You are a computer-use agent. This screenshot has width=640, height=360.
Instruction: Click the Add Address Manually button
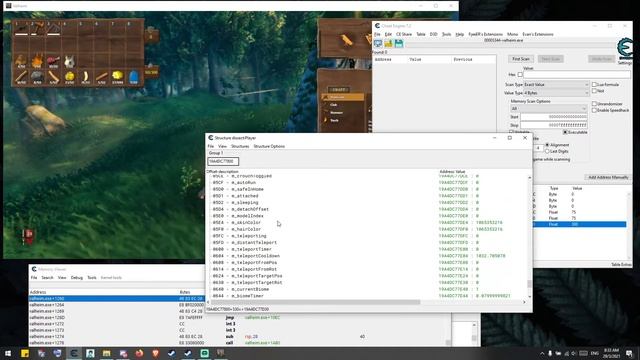click(608, 178)
